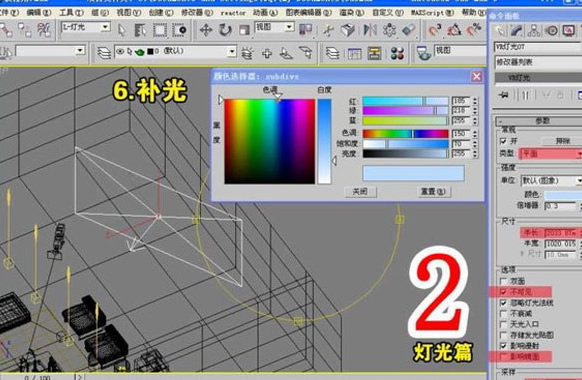Viewport: 582px width, 380px height.
Task: Open the 单位 默认(图像) dropdown
Action: click(x=551, y=180)
